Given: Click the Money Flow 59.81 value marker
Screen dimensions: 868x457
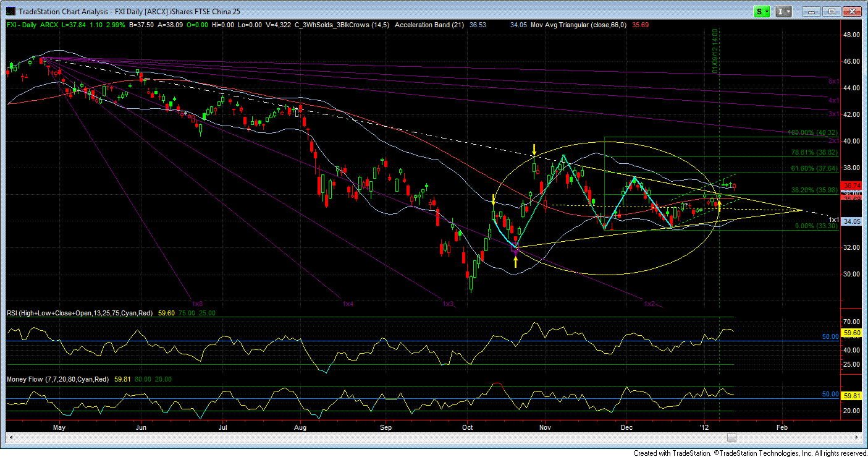Looking at the screenshot, I should click(853, 395).
